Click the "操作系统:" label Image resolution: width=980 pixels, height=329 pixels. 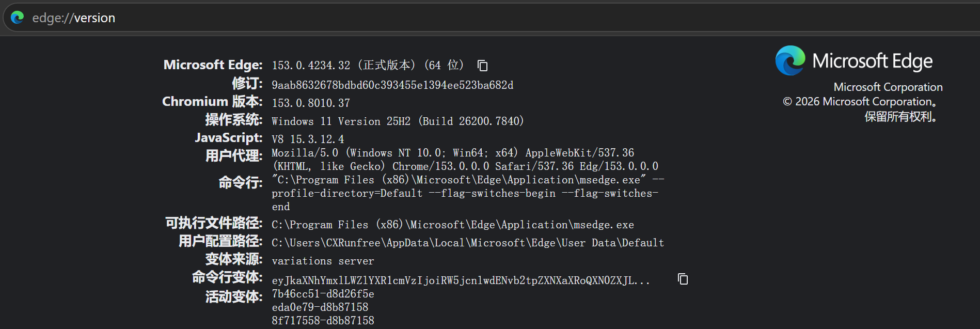[x=234, y=120]
